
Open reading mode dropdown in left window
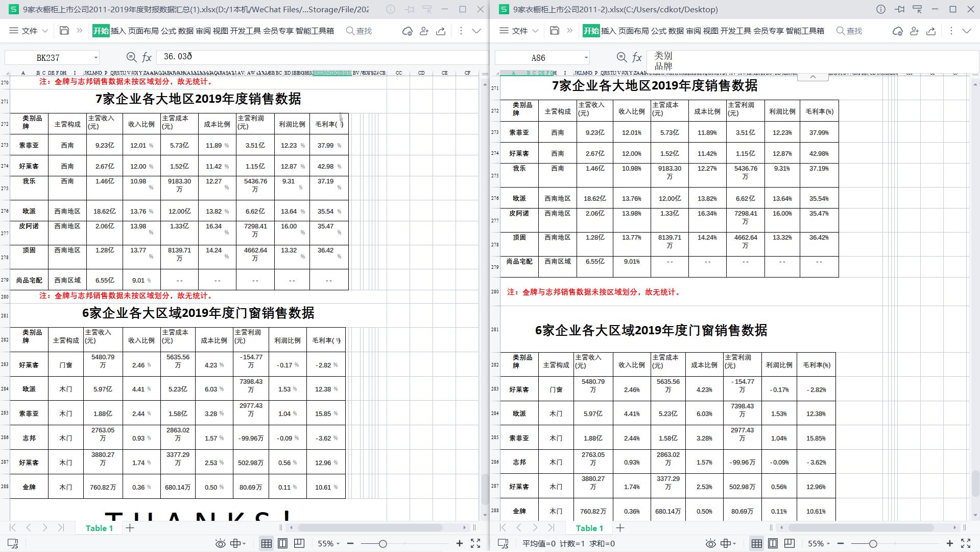tap(238, 543)
